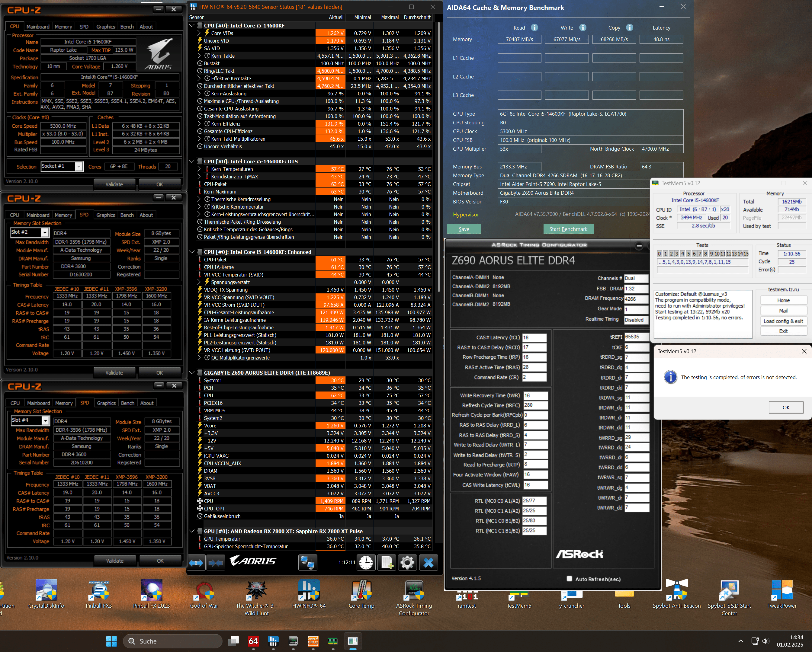
Task: Open HWiNFO remote network monitoring icon
Action: coord(307,563)
